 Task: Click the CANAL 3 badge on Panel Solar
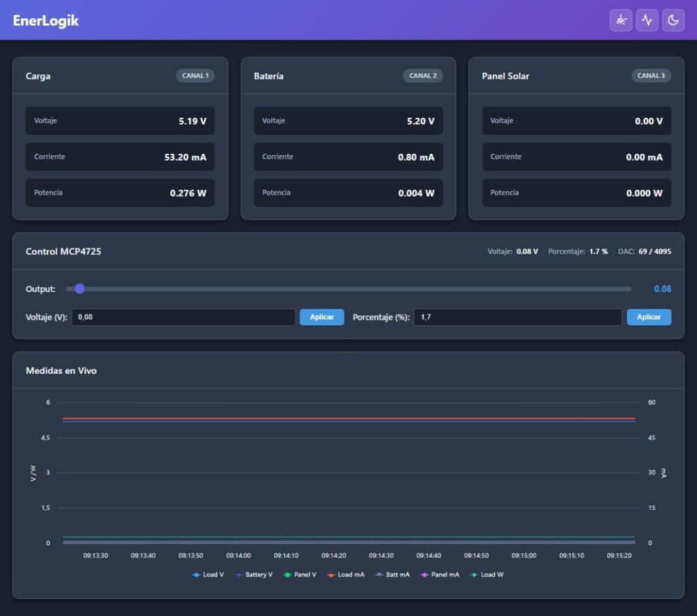point(651,76)
